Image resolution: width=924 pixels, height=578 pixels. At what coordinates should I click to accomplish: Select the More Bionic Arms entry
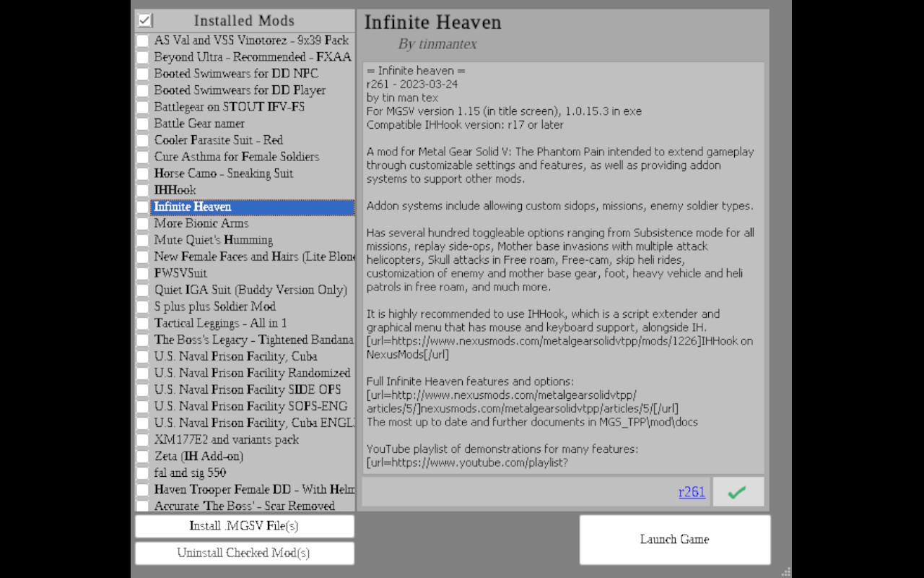pyautogui.click(x=201, y=223)
